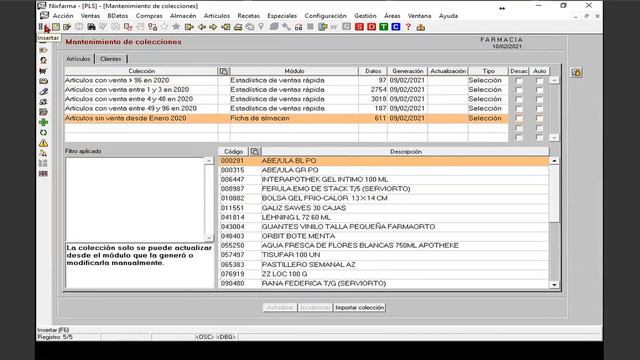Click the green circular arrows sidebar icon
640x360 pixels.
(x=43, y=133)
